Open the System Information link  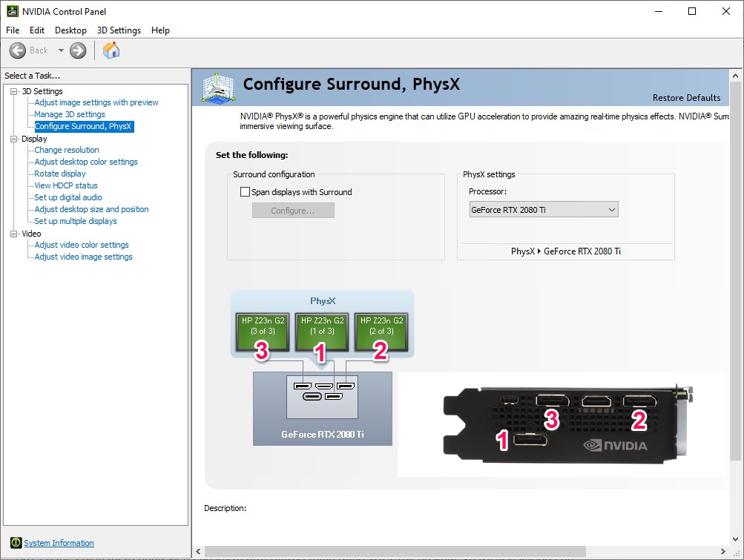59,543
